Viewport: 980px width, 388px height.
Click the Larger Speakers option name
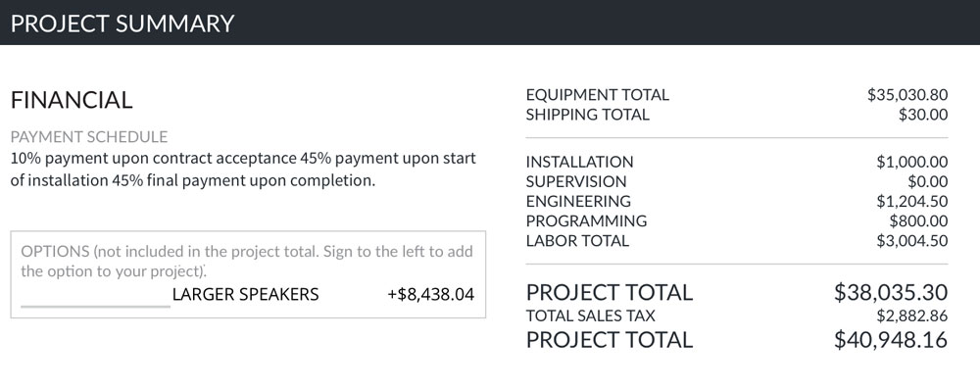[246, 294]
